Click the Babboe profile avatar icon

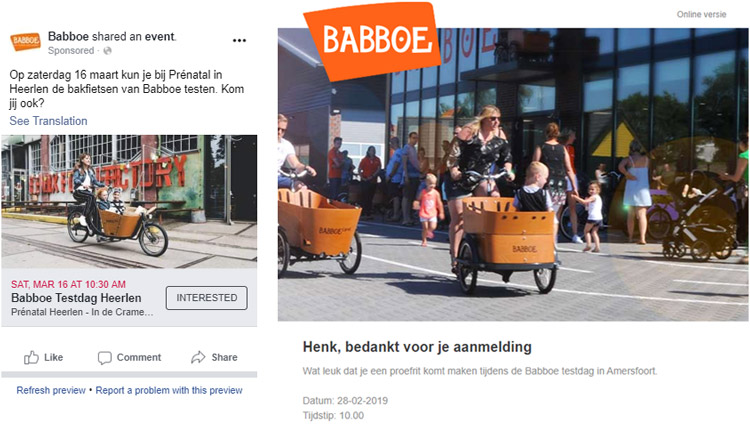tap(25, 42)
